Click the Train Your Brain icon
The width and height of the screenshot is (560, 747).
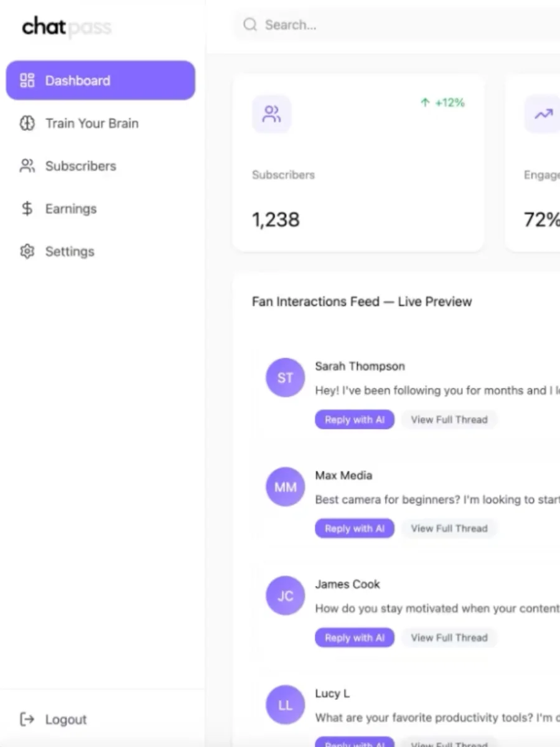tap(27, 123)
